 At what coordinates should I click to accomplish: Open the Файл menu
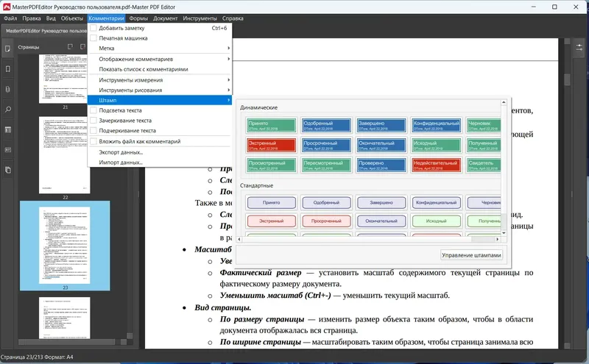(10, 18)
